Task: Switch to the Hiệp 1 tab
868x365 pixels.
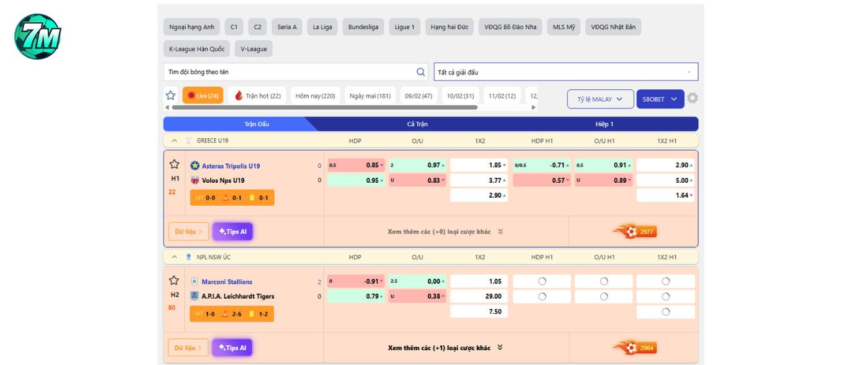Action: coord(604,124)
